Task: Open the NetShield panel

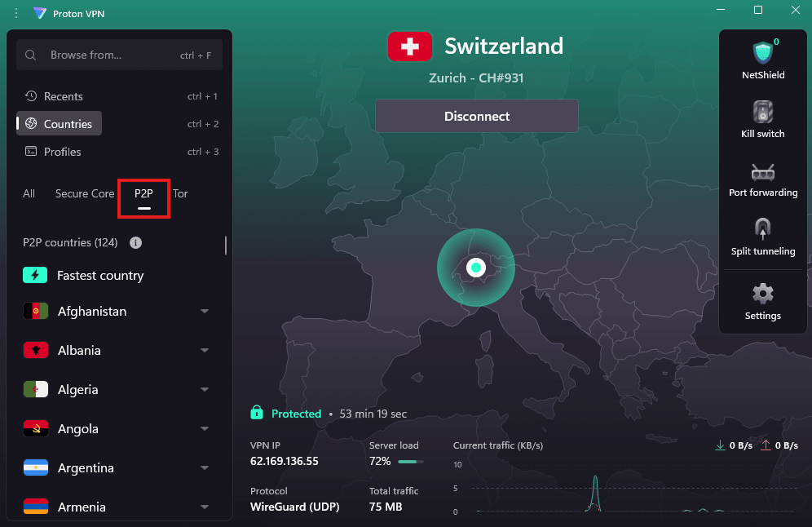Action: pos(762,57)
